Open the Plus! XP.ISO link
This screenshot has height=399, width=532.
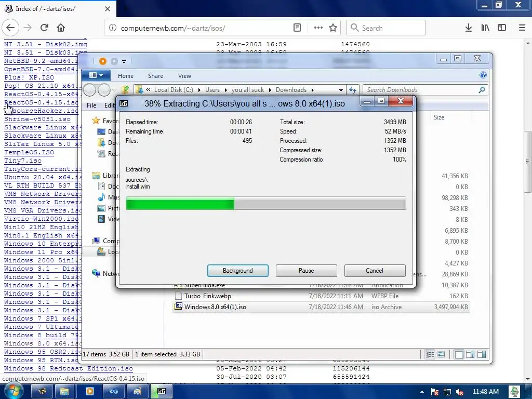pos(29,77)
